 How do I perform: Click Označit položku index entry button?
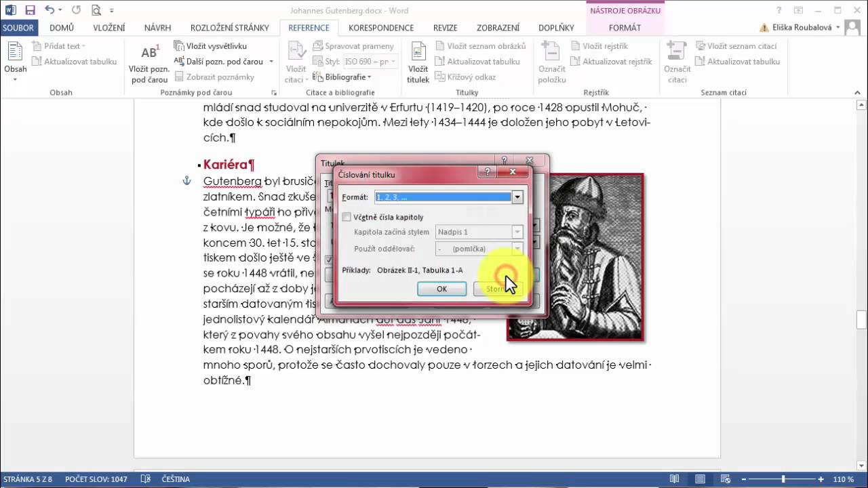coord(552,62)
